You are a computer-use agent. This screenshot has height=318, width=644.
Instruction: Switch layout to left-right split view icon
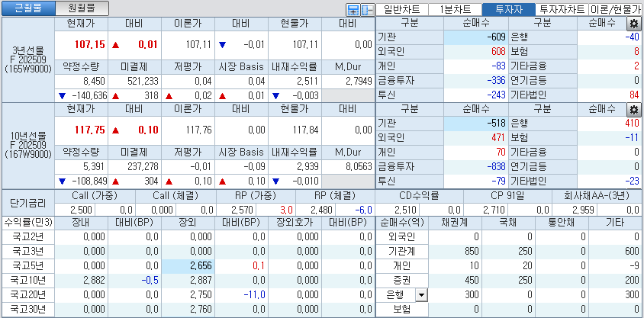[367, 10]
